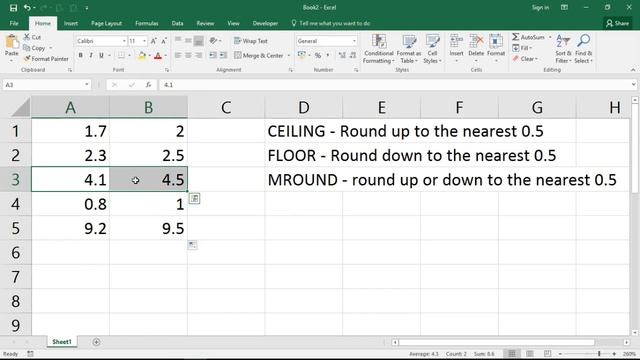Click the zoom slider in status bar
Viewport: 640px width, 360px height.
(587, 354)
